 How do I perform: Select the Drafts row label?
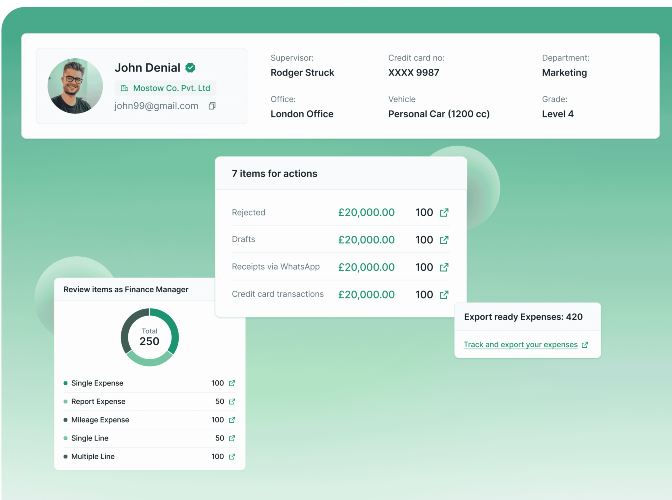tap(243, 239)
